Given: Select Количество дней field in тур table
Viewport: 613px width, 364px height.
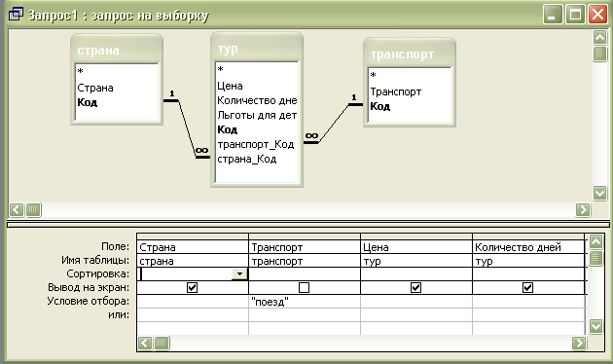Looking at the screenshot, I should [x=257, y=100].
